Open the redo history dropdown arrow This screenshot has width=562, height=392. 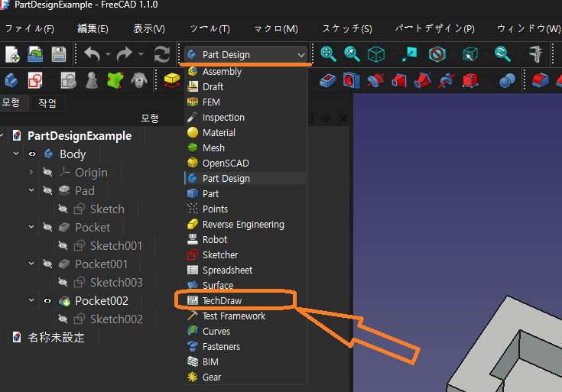[x=141, y=54]
